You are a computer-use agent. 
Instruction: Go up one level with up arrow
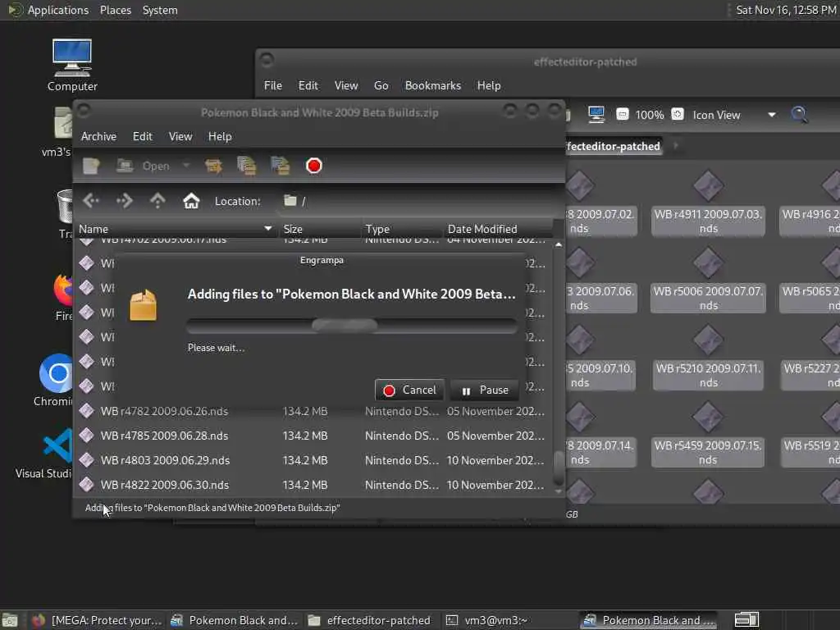tap(157, 201)
